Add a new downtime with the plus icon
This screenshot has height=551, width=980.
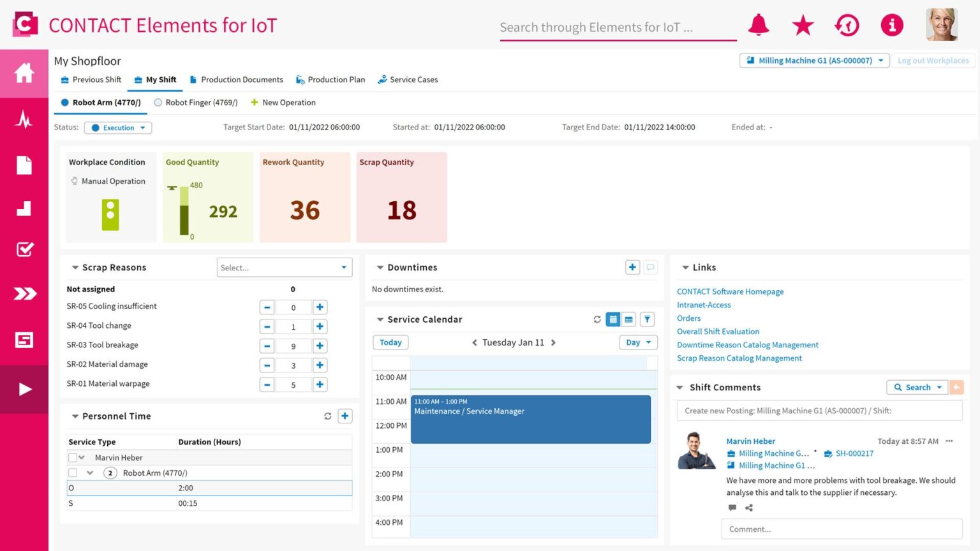(632, 267)
